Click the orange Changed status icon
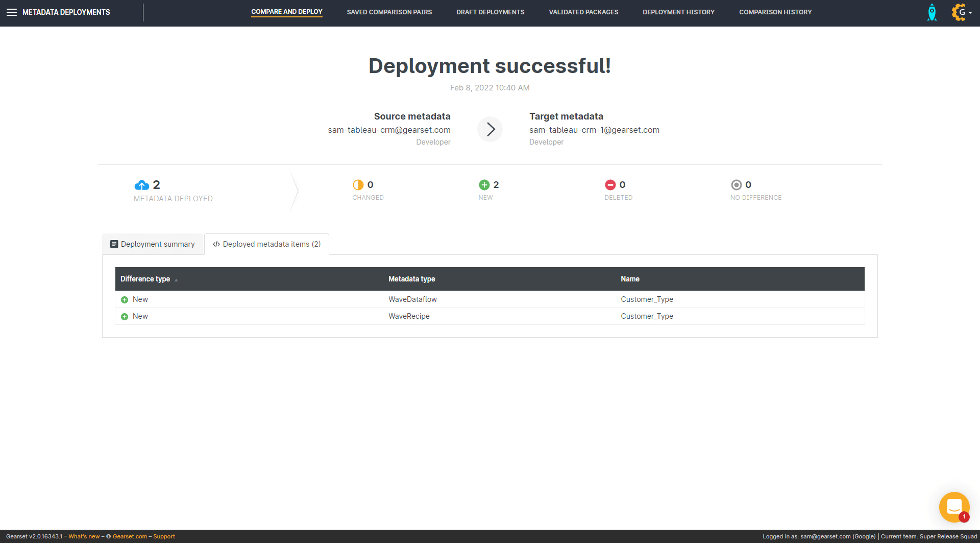980x543 pixels. click(x=358, y=185)
